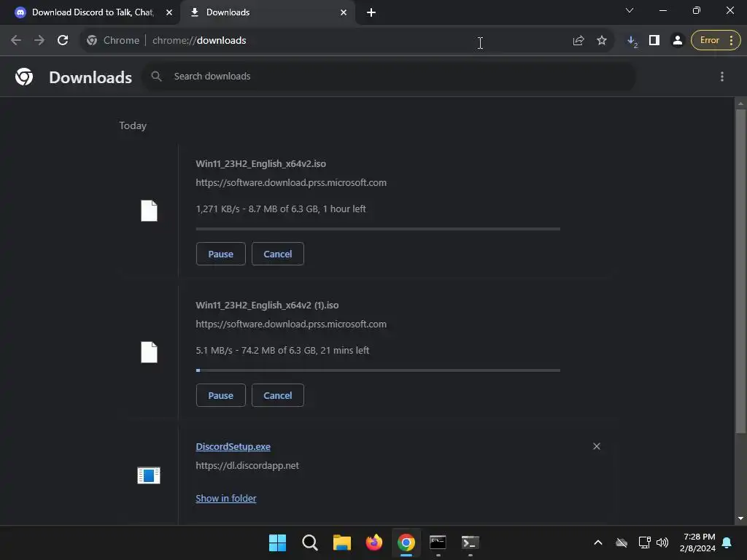
Task: Open network settings tray icon
Action: point(645,542)
